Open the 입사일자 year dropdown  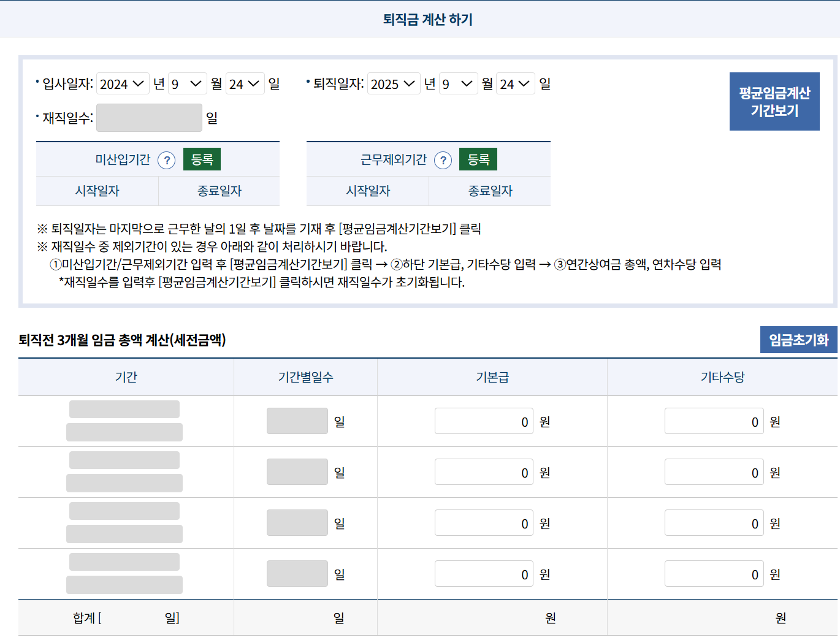point(123,84)
